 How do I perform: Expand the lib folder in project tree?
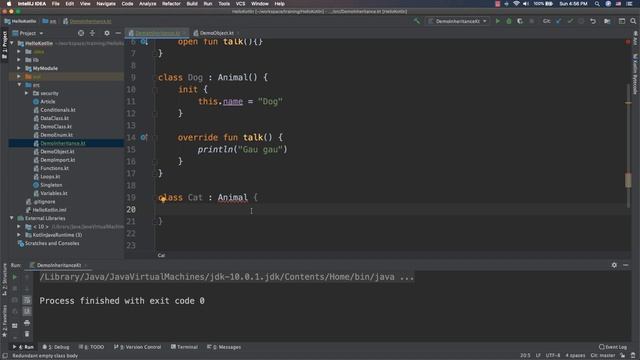coord(19,60)
